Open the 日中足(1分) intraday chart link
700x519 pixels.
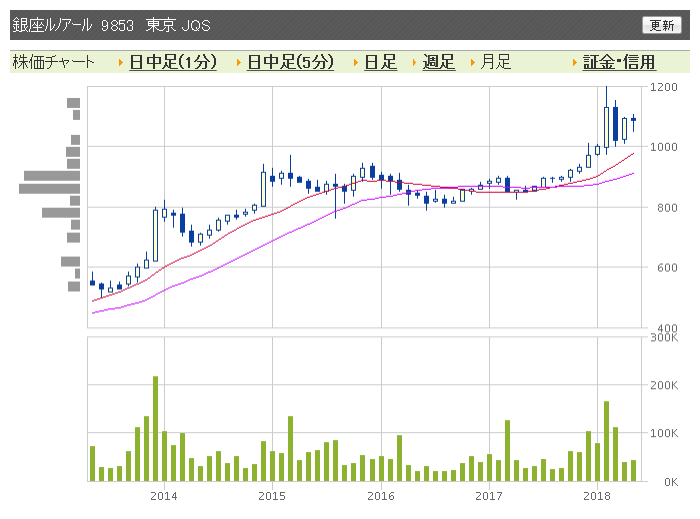pos(173,62)
